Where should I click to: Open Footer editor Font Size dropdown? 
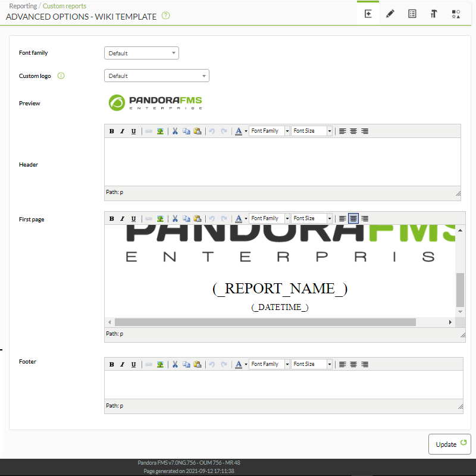(312, 364)
